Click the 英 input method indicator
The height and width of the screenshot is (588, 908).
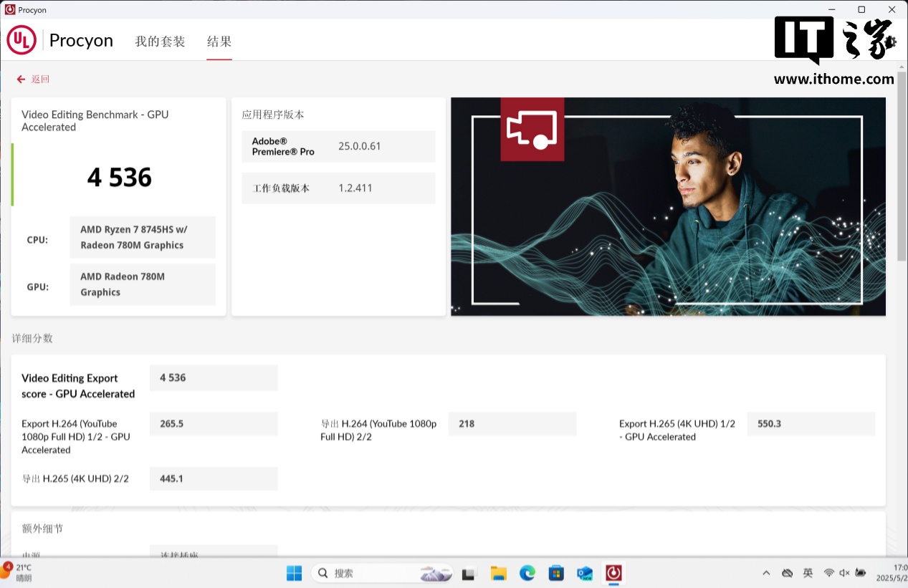pyautogui.click(x=808, y=573)
